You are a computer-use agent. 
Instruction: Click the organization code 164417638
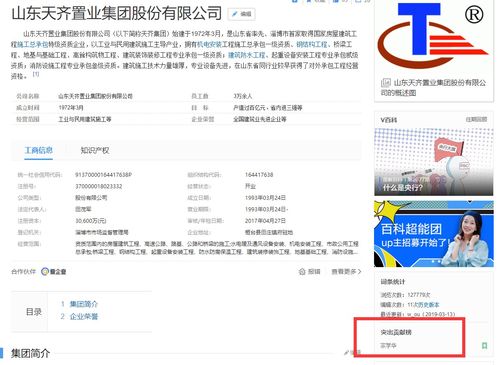[x=259, y=175]
